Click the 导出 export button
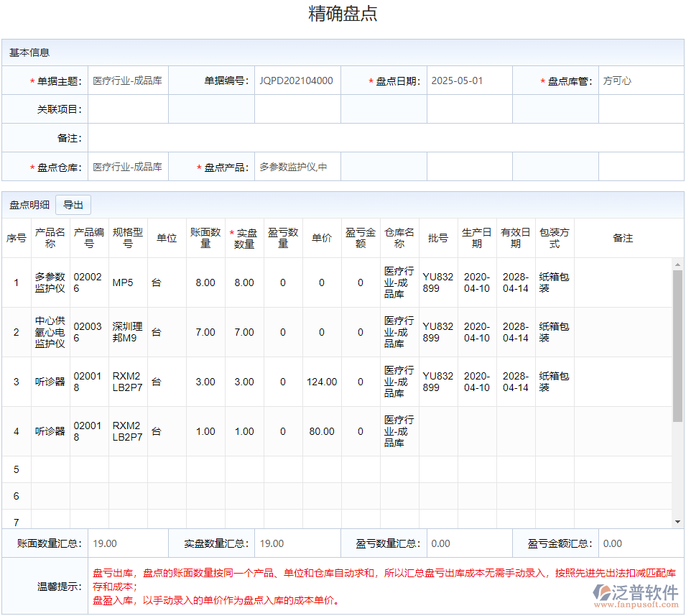 [x=75, y=204]
